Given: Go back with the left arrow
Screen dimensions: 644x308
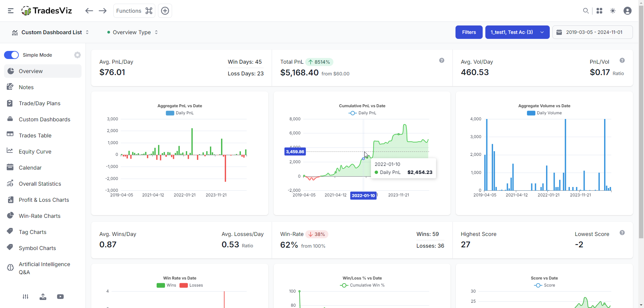Looking at the screenshot, I should click(x=89, y=11).
